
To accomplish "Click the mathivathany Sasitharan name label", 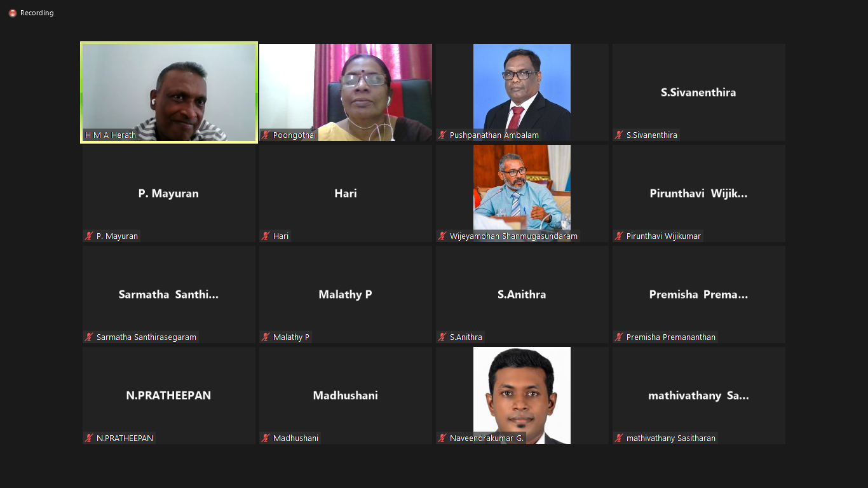I will [671, 438].
